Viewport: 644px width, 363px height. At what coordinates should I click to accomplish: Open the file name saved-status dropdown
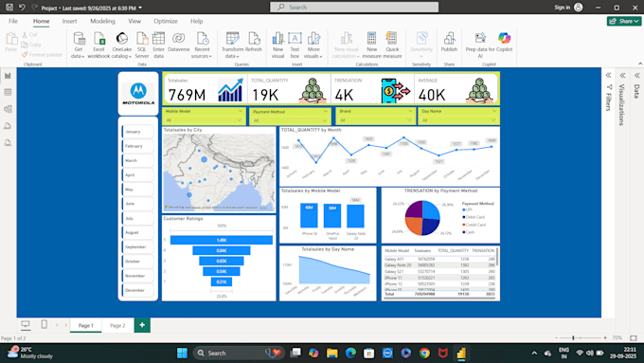[x=140, y=8]
